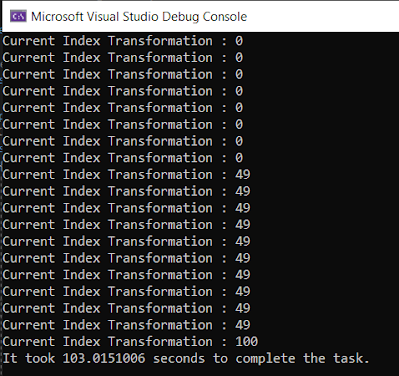Click 'It took' completion message line
399x376 pixels.
pyautogui.click(x=186, y=358)
